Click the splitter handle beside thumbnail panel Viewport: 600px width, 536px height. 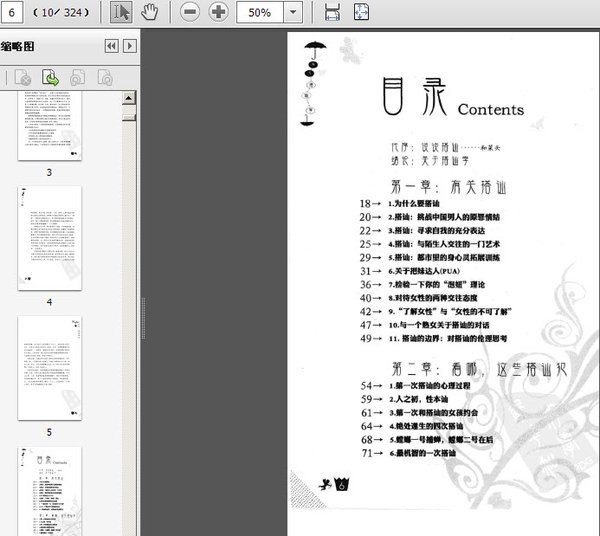click(x=143, y=318)
